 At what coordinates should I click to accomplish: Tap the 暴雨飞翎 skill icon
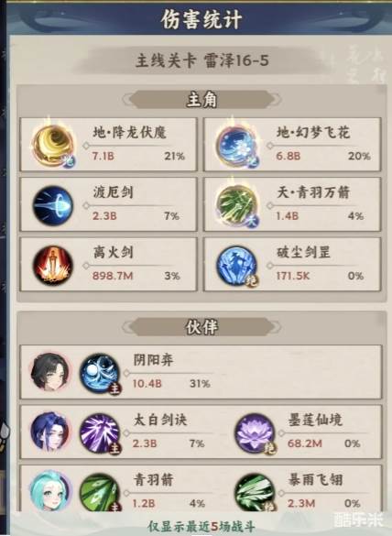(255, 492)
